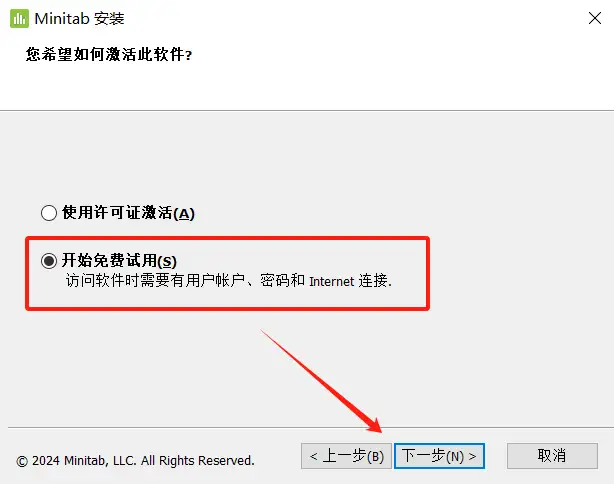Click the left chevron on 上一步 button

click(x=313, y=457)
